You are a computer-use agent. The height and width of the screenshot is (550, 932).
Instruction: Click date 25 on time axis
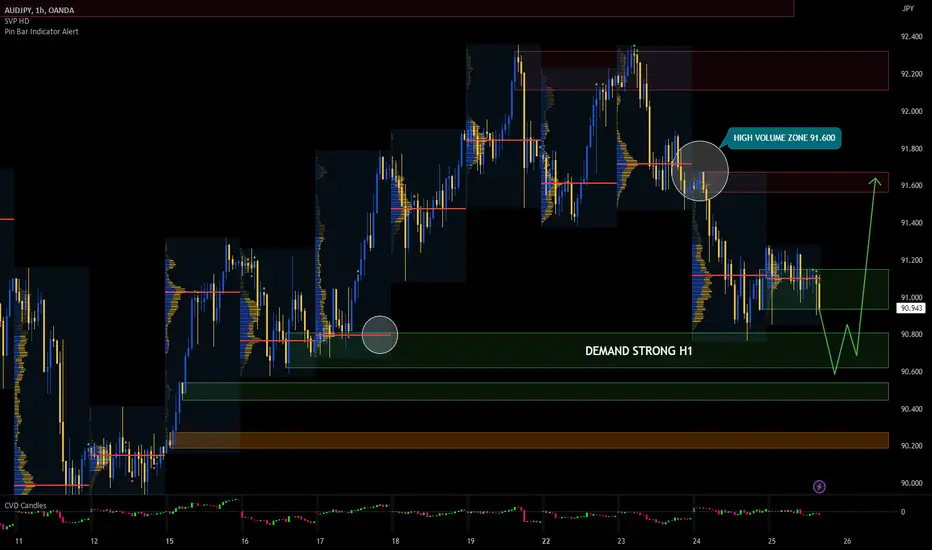click(772, 541)
